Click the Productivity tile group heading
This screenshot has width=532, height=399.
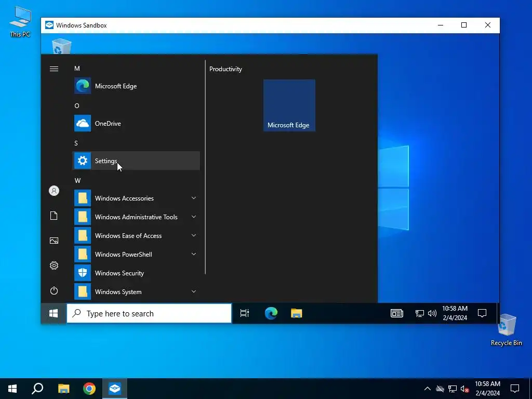(225, 69)
